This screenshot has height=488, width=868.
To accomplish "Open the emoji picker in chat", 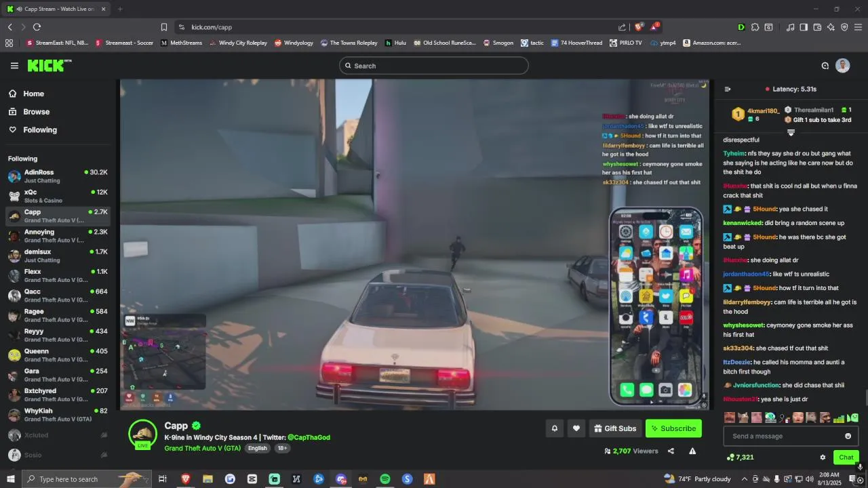I will tap(848, 436).
